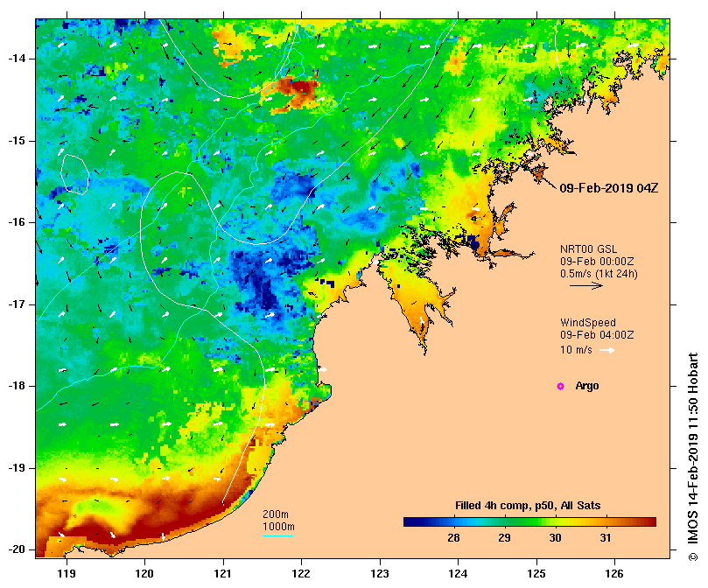This screenshot has height=588, width=708.
Task: Click the longitude label 126
Action: click(x=614, y=573)
